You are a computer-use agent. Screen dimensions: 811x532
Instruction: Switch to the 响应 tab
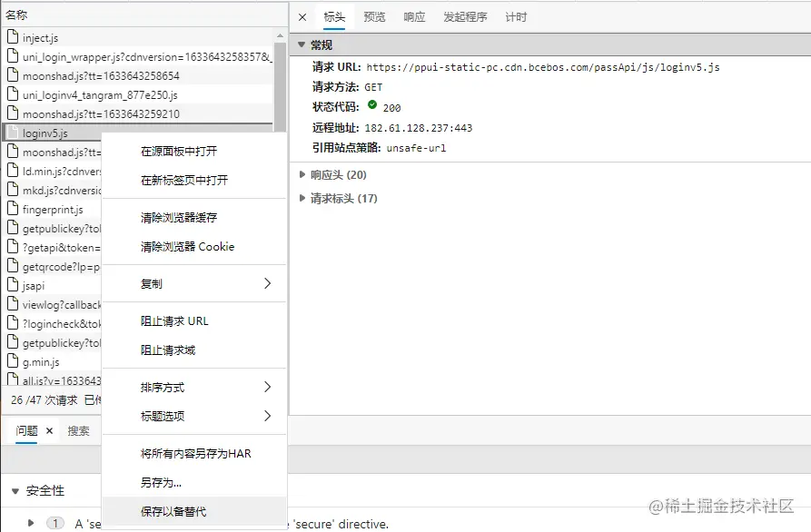pyautogui.click(x=414, y=17)
